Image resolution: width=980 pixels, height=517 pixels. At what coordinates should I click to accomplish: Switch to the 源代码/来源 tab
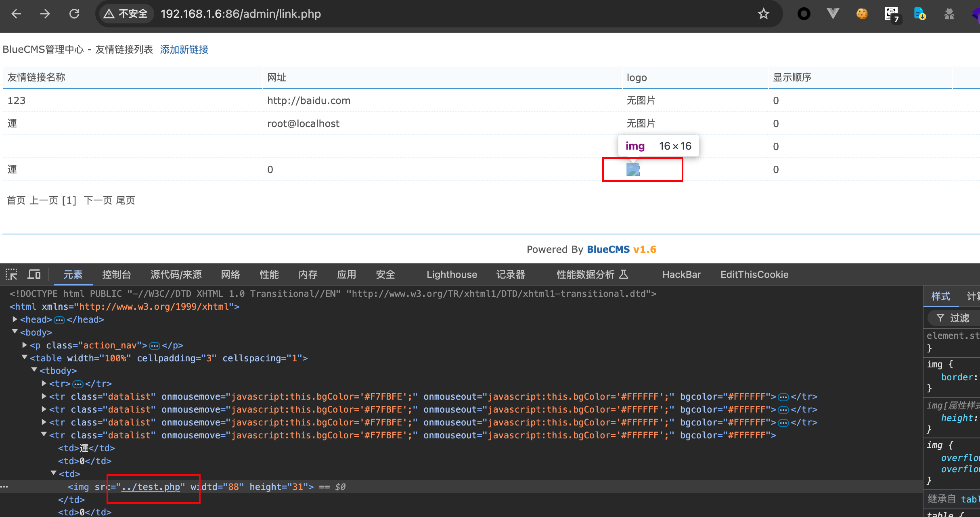click(x=176, y=275)
